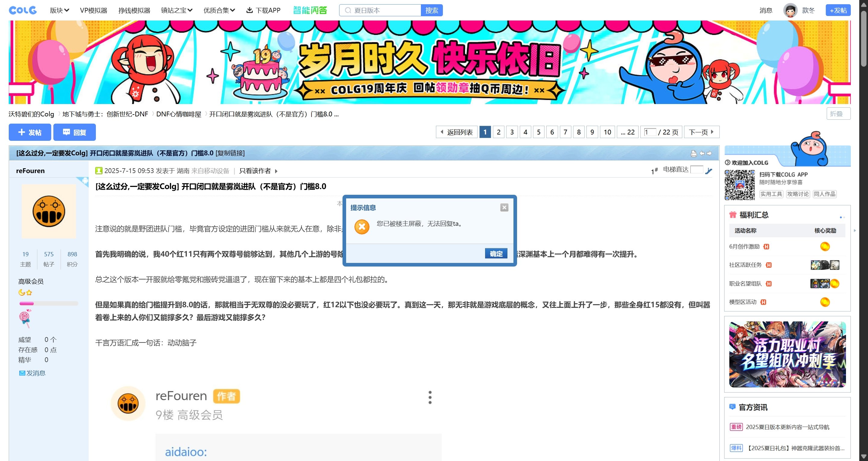Image resolution: width=868 pixels, height=461 pixels.
Task: Click the 发消息 envelope icon
Action: click(22, 373)
